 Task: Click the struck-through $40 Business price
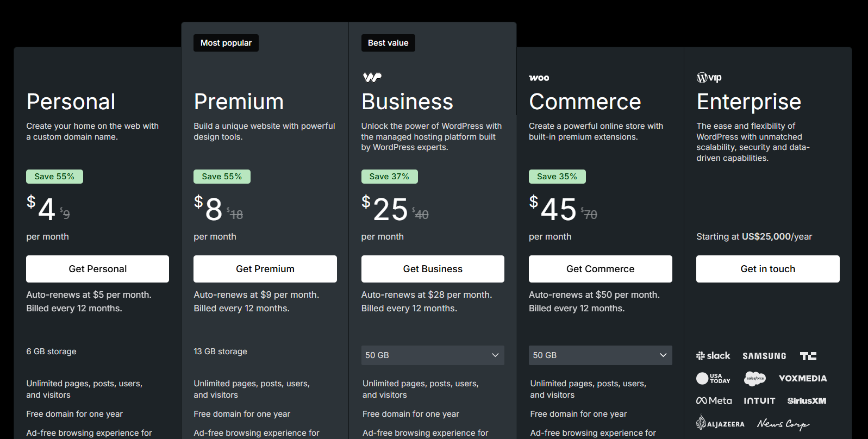(420, 214)
